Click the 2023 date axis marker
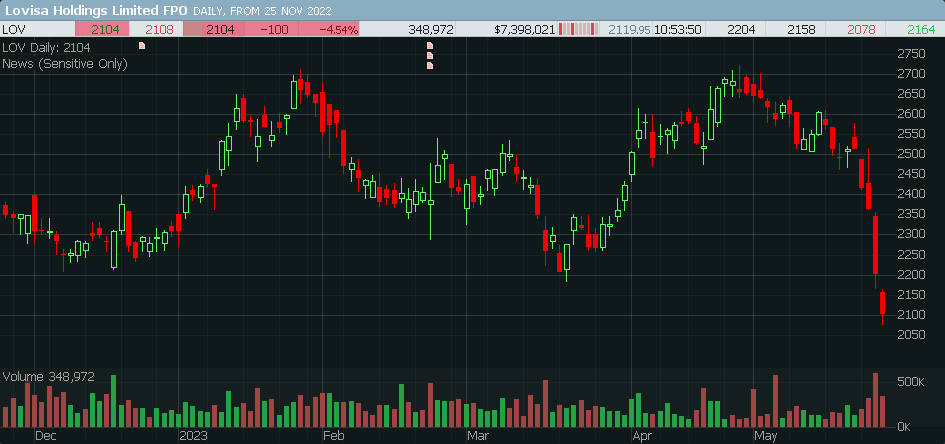 192,436
